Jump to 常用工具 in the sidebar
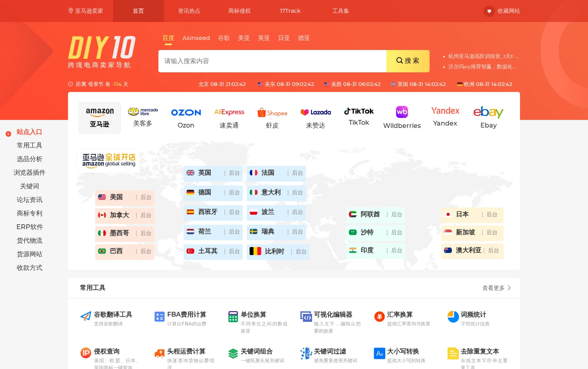Viewport: 588px width, 369px height. pos(30,146)
